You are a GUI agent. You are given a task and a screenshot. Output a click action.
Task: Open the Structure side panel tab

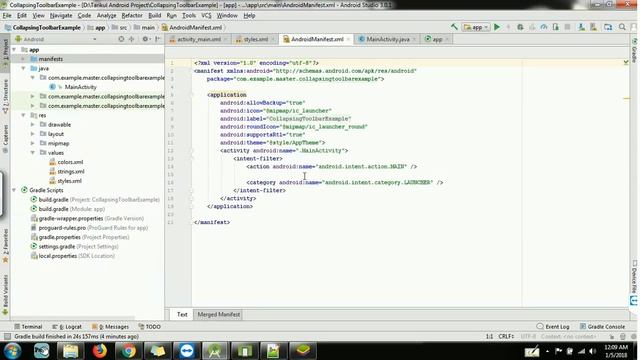coord(5,97)
